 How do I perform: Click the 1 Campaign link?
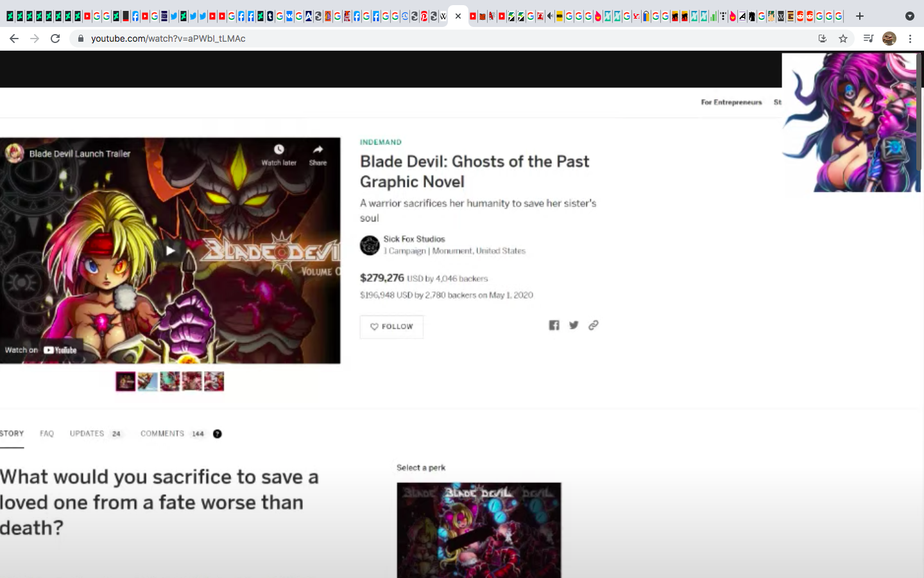[405, 251]
